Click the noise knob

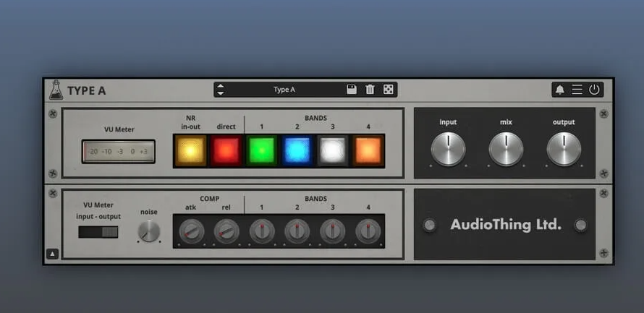pos(148,231)
